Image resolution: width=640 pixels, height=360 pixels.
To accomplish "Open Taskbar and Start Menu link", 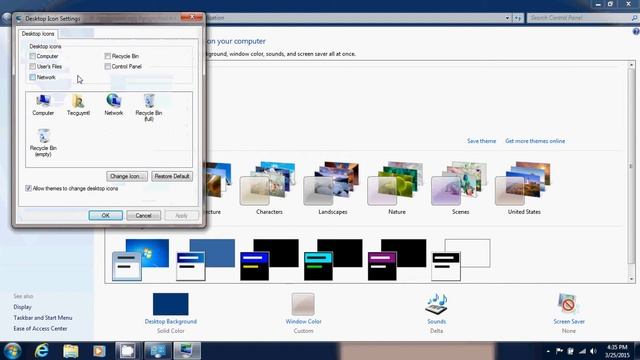I will click(43, 318).
